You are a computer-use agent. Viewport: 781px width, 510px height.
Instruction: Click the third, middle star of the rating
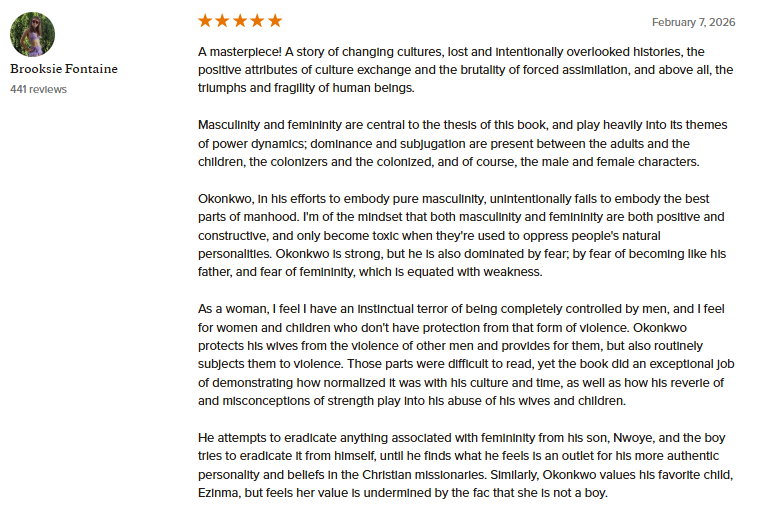(240, 21)
